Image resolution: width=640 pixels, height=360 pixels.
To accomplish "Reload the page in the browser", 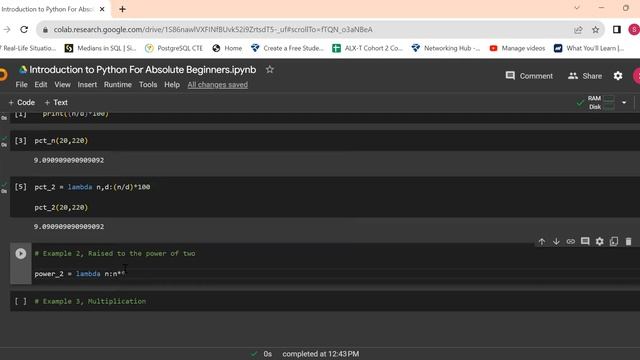I will coord(24,29).
